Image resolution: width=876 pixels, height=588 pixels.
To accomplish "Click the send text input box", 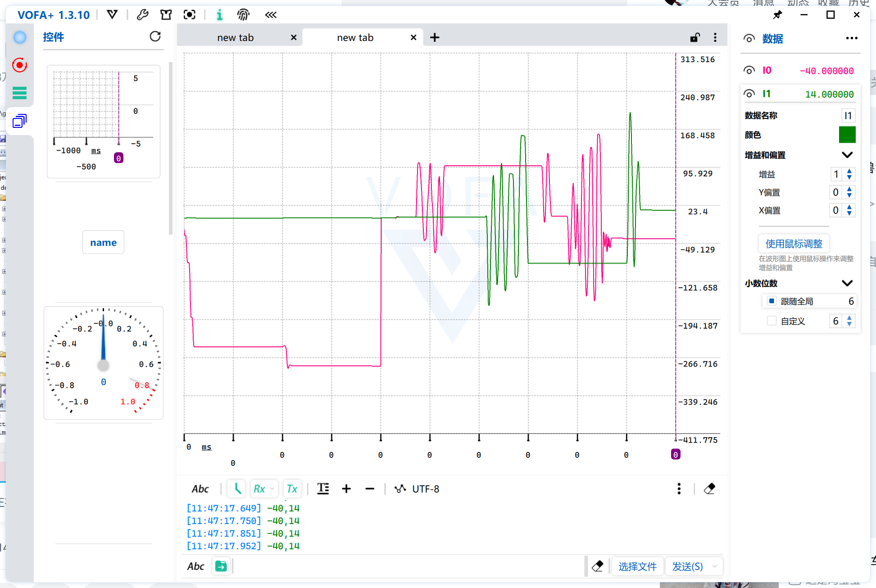I will point(408,566).
